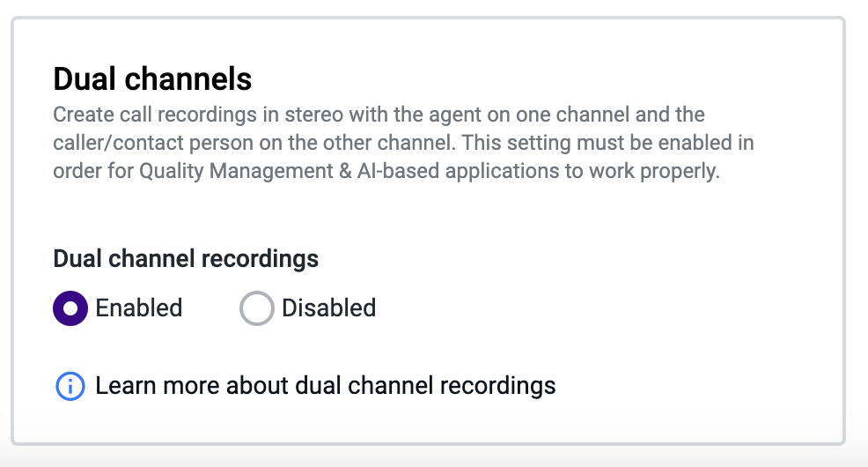Screen dimensions: 868x467
Task: Click the description paragraph about stereo recordings
Action: [x=403, y=143]
